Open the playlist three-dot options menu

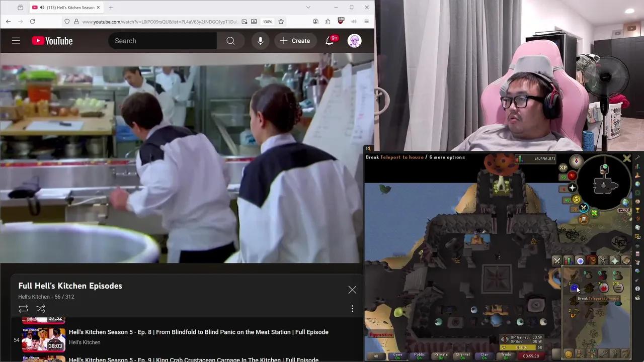(x=352, y=308)
